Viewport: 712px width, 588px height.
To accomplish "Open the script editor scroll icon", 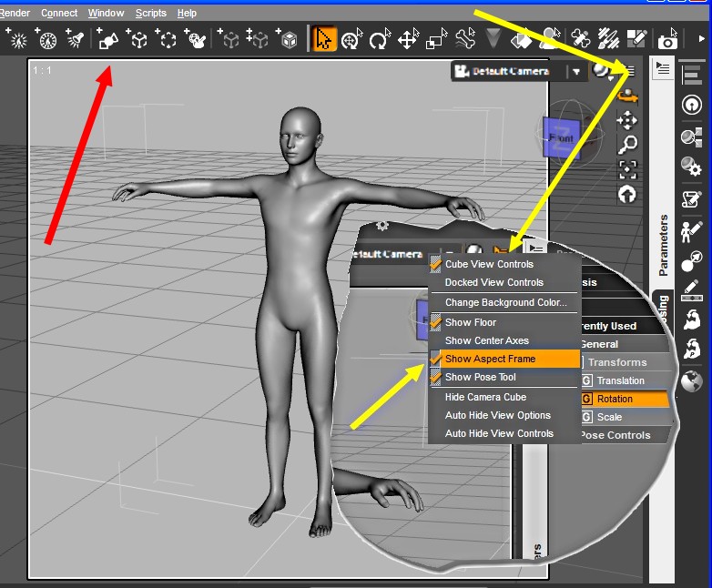I will [691, 198].
